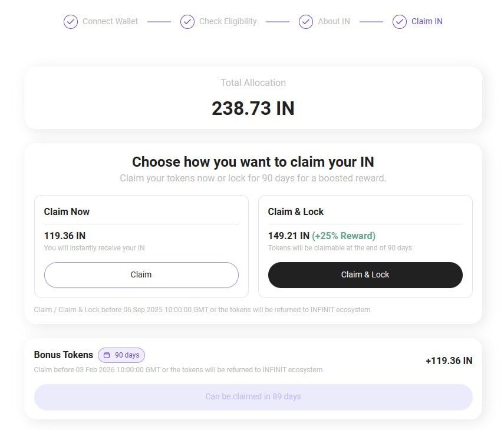Click the Claim button to claim instantly

click(141, 275)
